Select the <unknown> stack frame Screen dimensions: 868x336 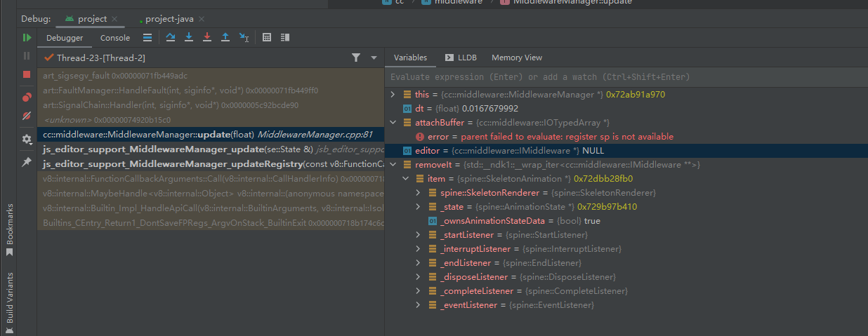211,119
